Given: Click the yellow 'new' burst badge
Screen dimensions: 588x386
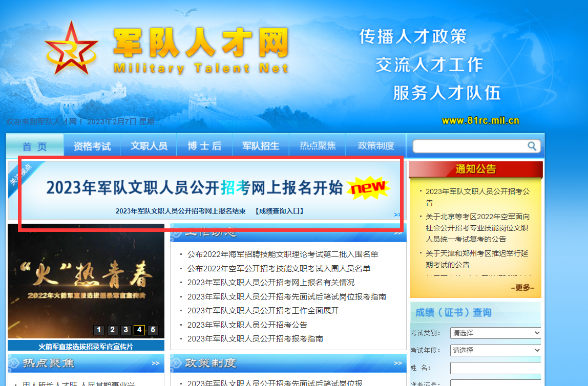Looking at the screenshot, I should click(368, 187).
